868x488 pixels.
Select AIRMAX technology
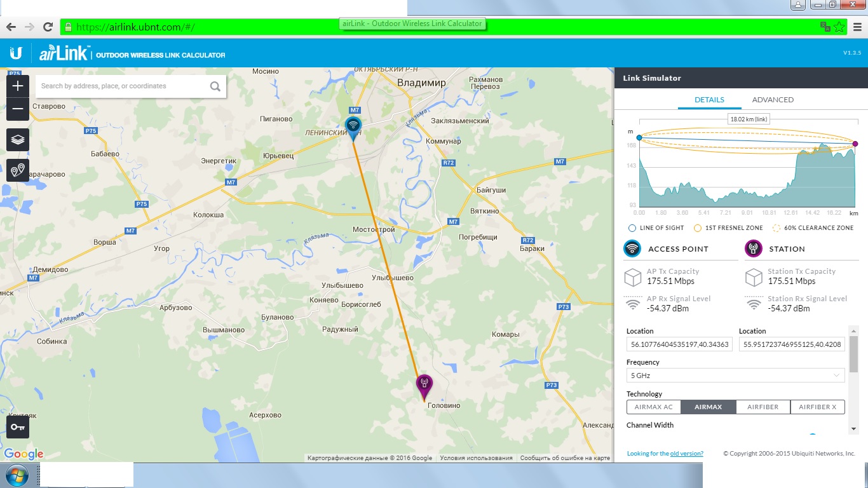(x=709, y=407)
